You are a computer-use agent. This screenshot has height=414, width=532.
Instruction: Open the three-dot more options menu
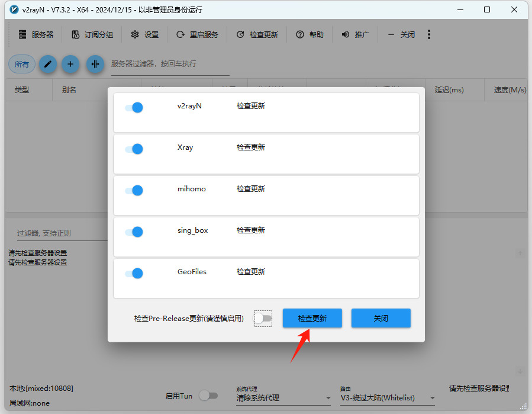pyautogui.click(x=429, y=35)
